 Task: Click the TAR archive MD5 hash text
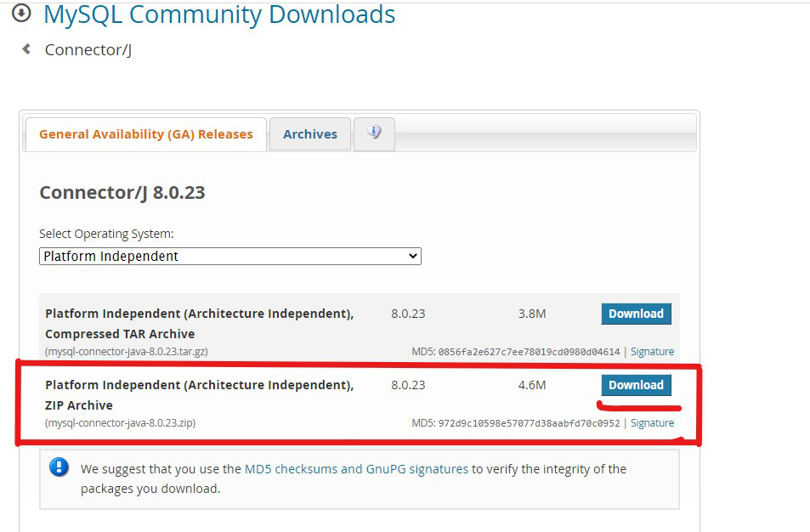pyautogui.click(x=529, y=352)
